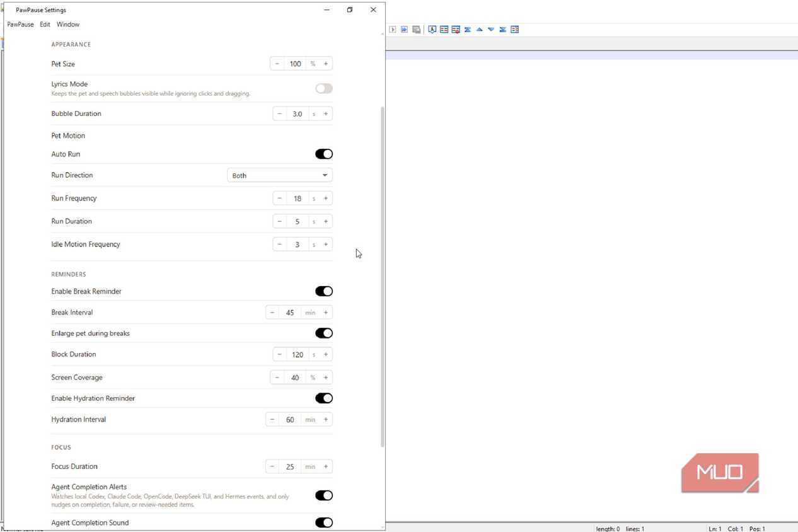
Task: Click the PawPause Settings vertical scrollbar thumb
Action: (x=382, y=277)
